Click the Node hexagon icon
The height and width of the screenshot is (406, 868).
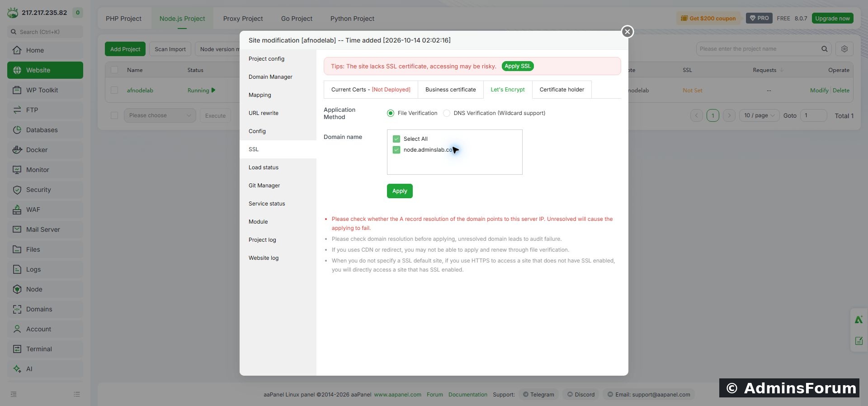(x=17, y=289)
